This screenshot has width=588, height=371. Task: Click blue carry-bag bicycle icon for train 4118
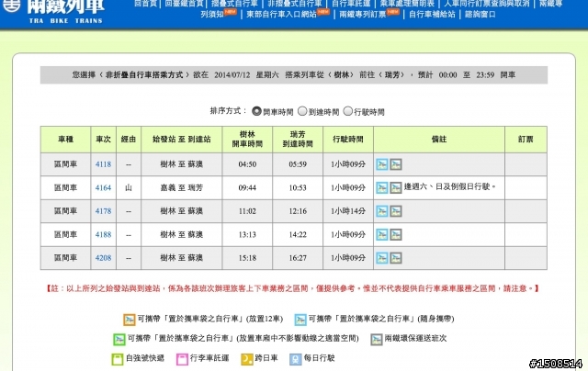point(382,164)
